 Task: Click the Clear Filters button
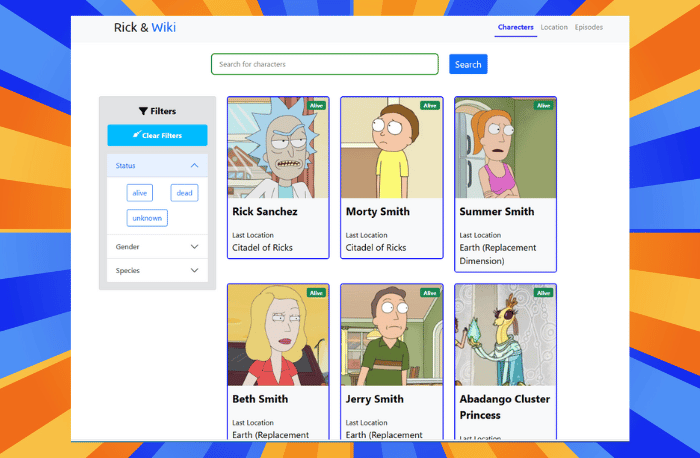157,135
